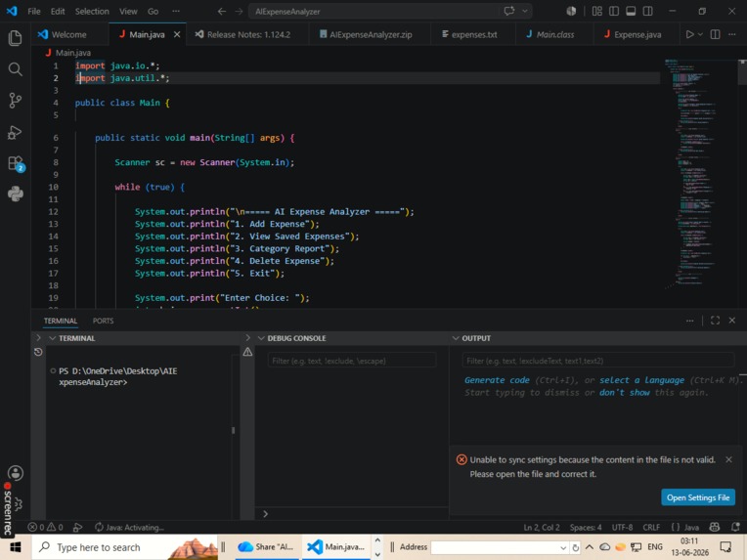Screen dimensions: 747x560
Task: Open the Copilot chat icon in title bar
Action: 509,11
